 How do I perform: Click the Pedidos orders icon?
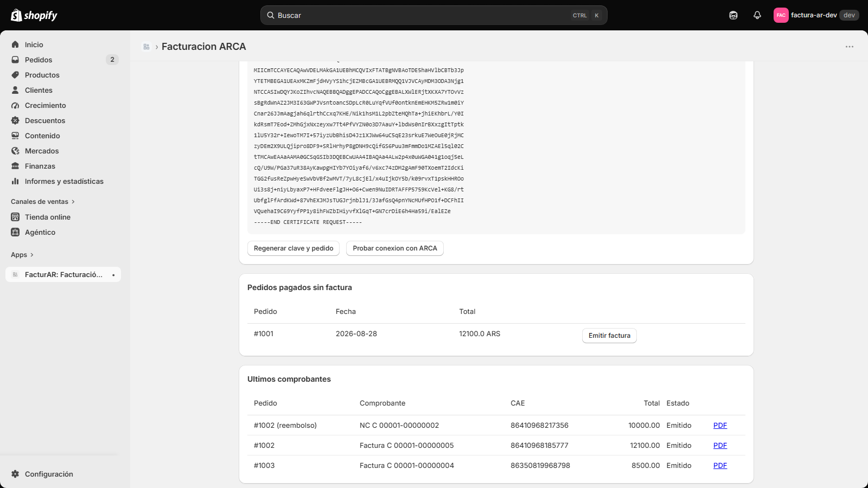(x=15, y=60)
